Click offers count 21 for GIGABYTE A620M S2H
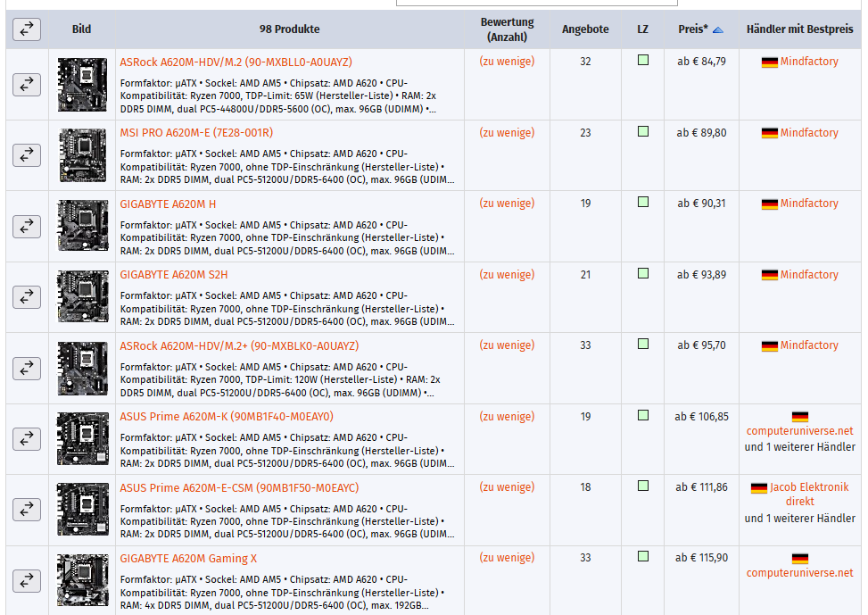 [585, 275]
